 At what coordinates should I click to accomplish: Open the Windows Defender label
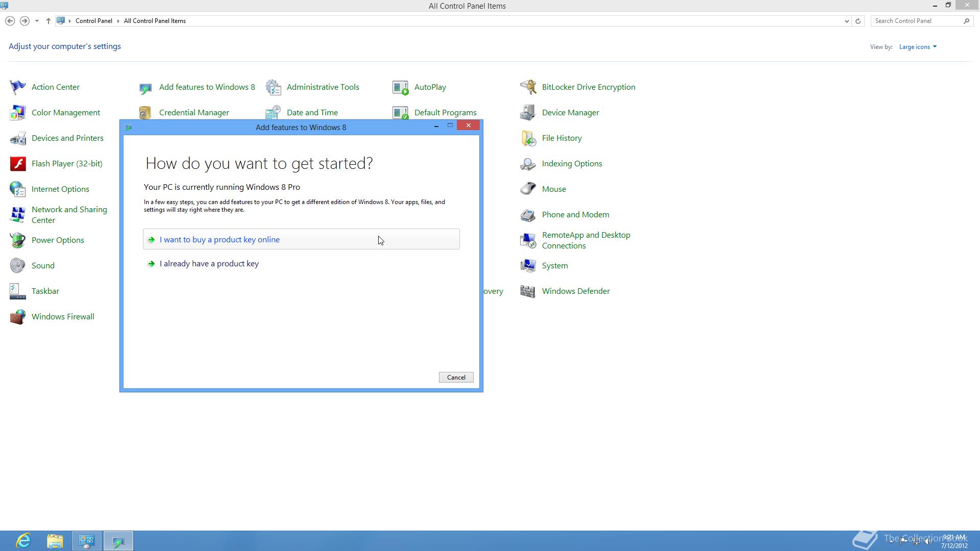pos(576,291)
